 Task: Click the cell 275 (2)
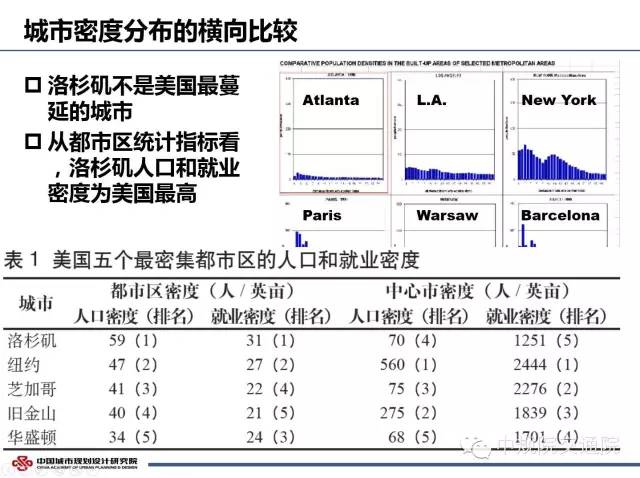click(408, 413)
